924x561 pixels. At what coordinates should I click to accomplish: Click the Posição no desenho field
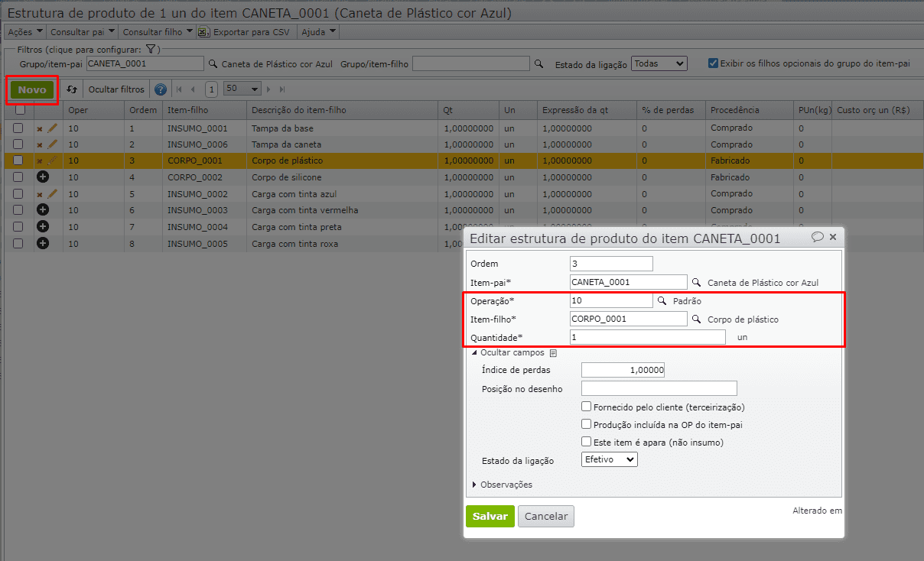(659, 388)
